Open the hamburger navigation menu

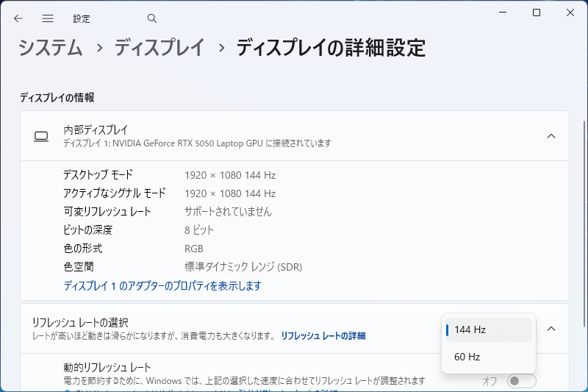coord(48,18)
